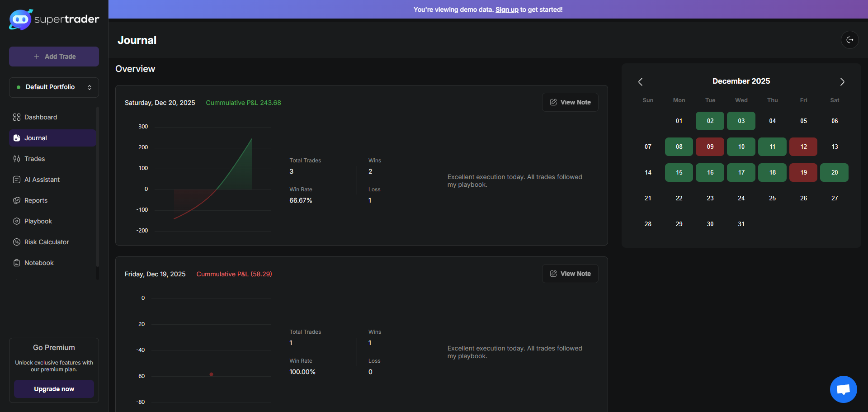Image resolution: width=868 pixels, height=412 pixels.
Task: Select green December 17 calendar day
Action: (x=741, y=172)
